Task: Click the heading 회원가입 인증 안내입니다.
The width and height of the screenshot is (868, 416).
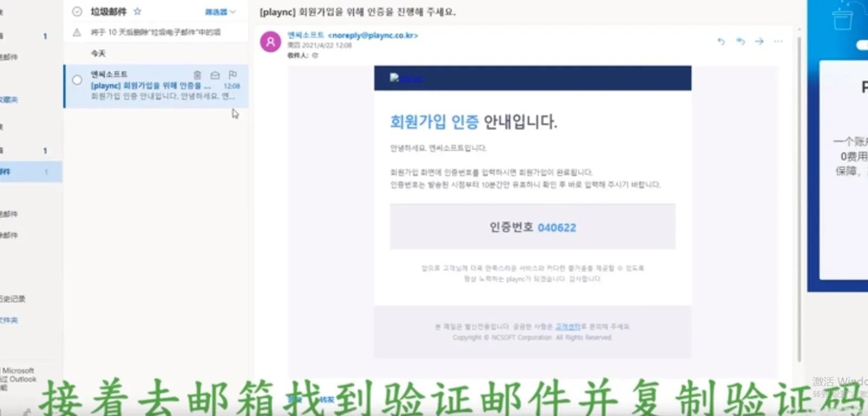Action: pos(473,122)
